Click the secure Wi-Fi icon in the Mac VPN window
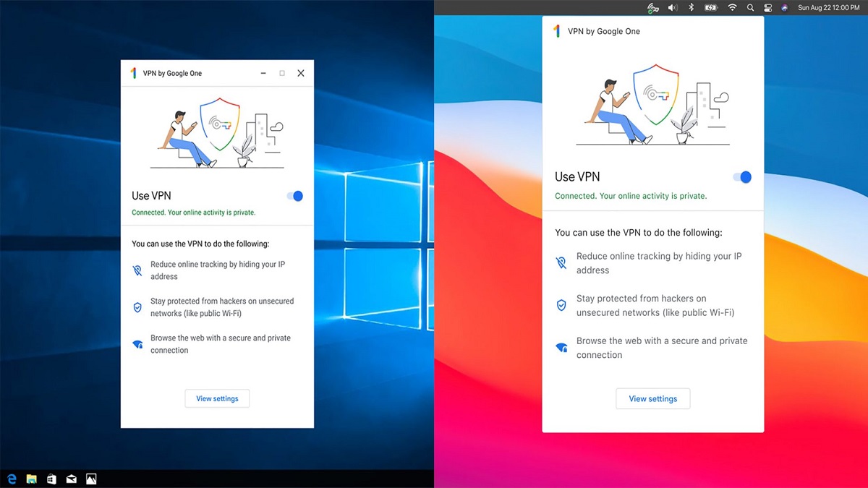Screen dimensions: 868x488 pos(561,348)
